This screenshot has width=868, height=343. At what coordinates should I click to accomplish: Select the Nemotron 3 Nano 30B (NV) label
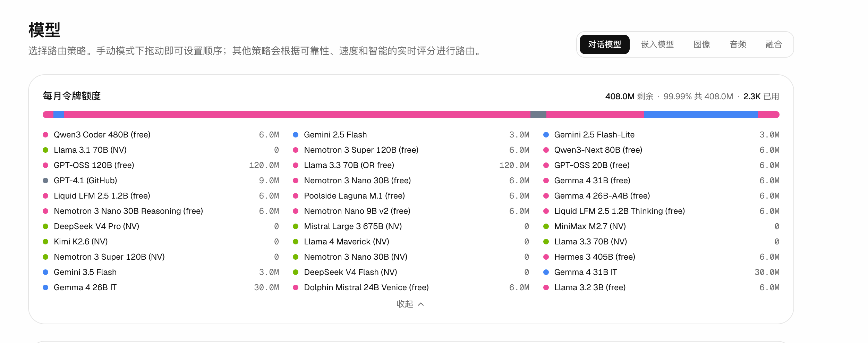pyautogui.click(x=356, y=257)
